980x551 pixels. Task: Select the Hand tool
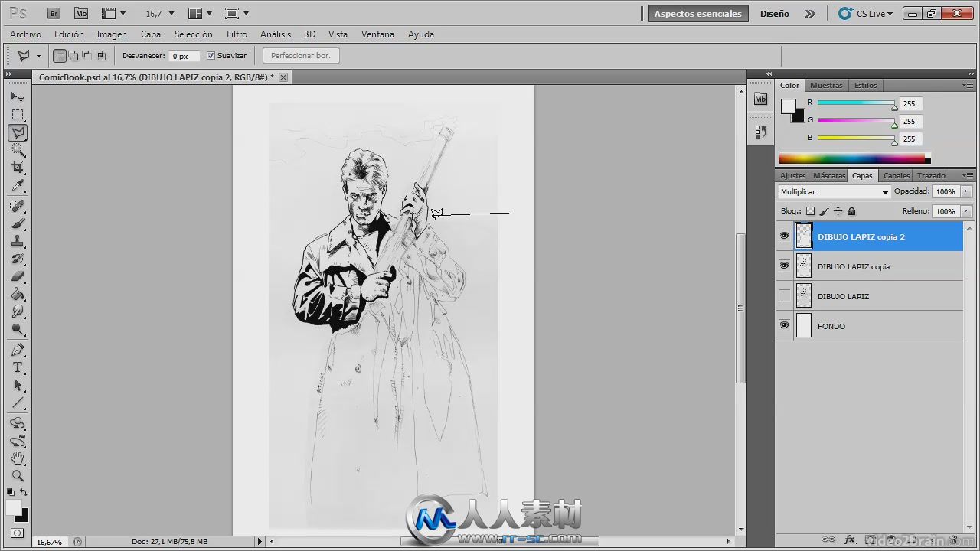[x=18, y=458]
